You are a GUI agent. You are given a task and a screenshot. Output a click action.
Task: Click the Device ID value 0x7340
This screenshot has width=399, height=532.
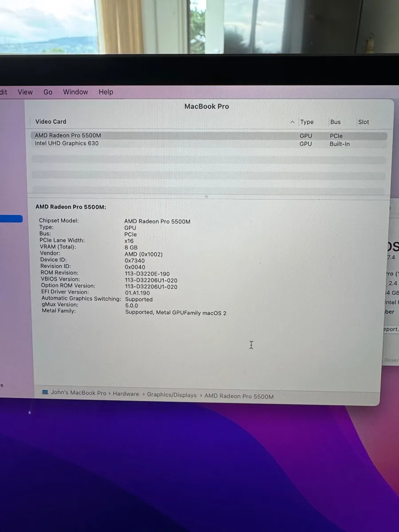135,261
